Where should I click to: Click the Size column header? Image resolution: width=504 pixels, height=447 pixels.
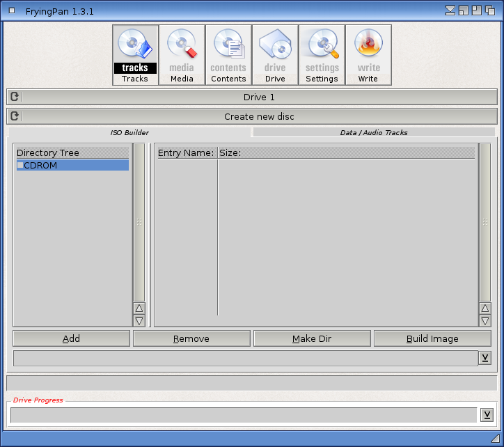pyautogui.click(x=347, y=152)
